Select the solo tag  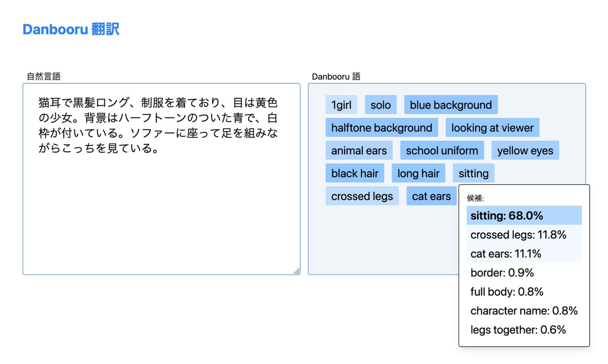tap(381, 105)
